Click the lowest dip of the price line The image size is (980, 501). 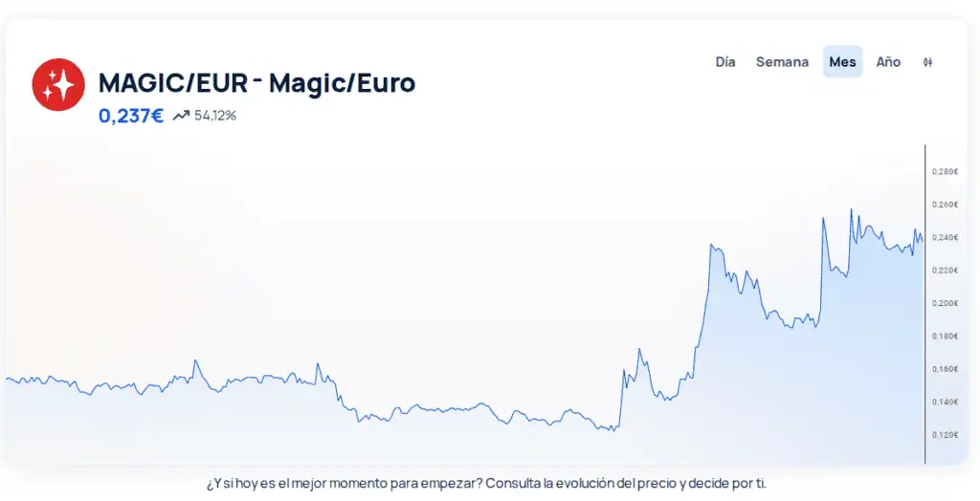pyautogui.click(x=612, y=430)
